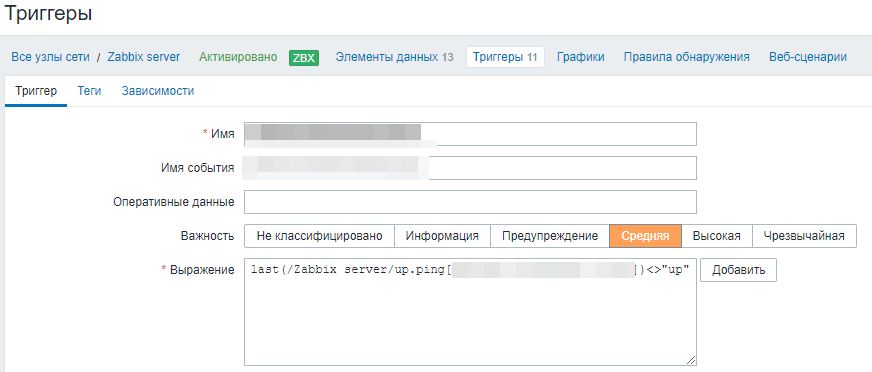Open 'Элементы данных 13' link
Viewport: 872px width, 372px height.
tap(394, 57)
